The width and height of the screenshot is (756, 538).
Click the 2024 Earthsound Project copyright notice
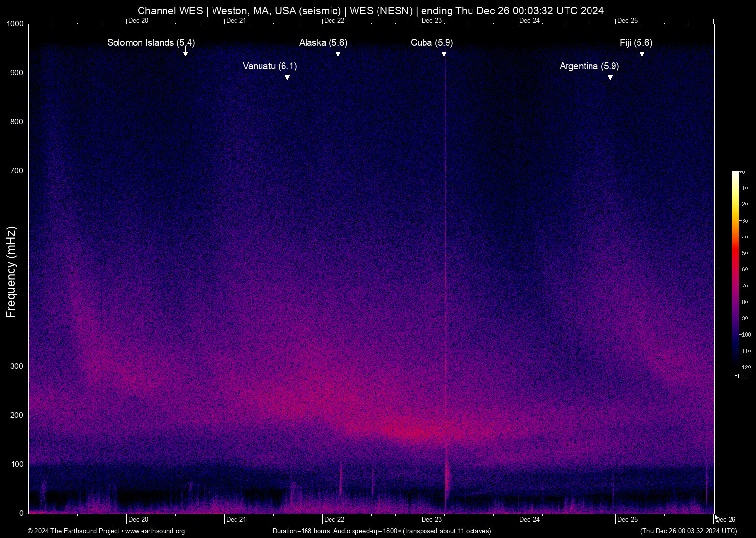pos(74,531)
